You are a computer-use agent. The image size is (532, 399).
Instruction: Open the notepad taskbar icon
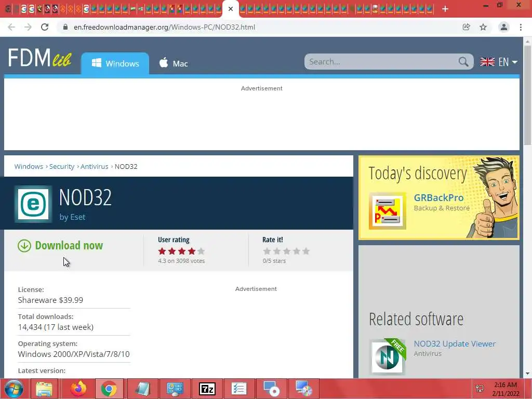coord(142,389)
